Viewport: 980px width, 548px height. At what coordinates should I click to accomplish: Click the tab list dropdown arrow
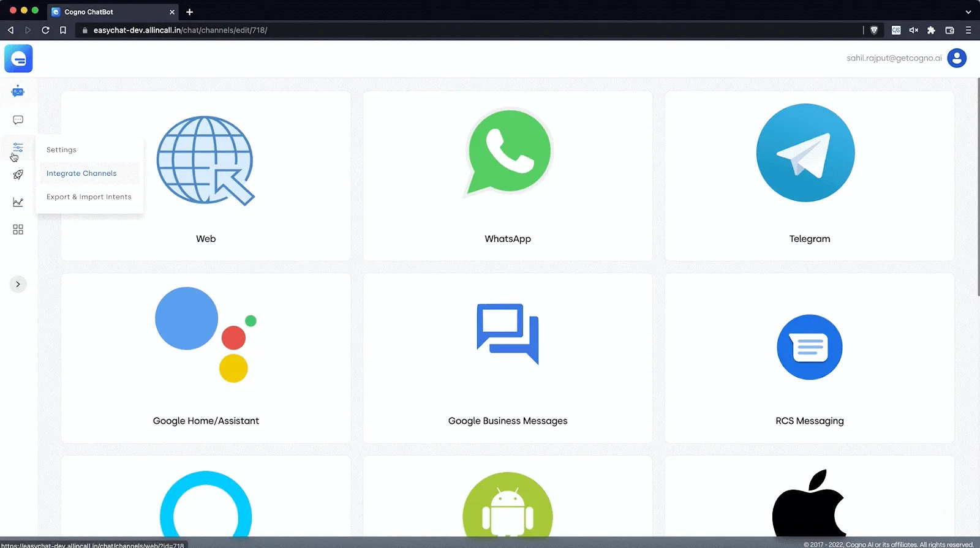pyautogui.click(x=968, y=12)
